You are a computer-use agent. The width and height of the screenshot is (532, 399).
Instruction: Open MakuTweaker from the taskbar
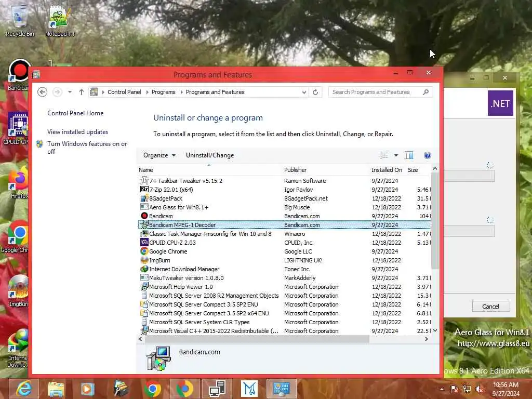tap(249, 389)
